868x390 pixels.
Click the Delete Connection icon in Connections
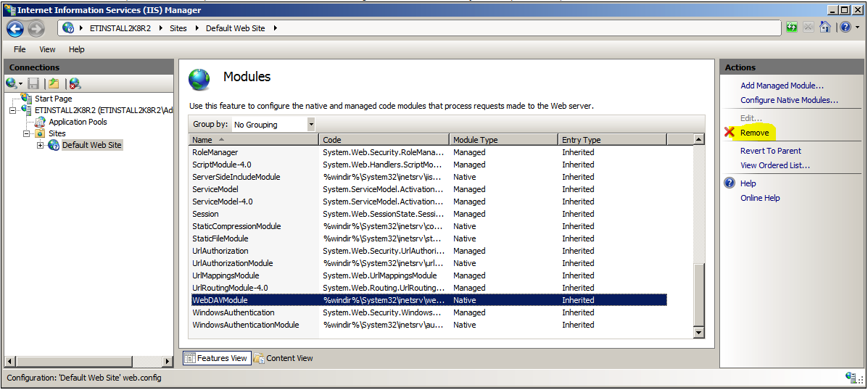75,83
